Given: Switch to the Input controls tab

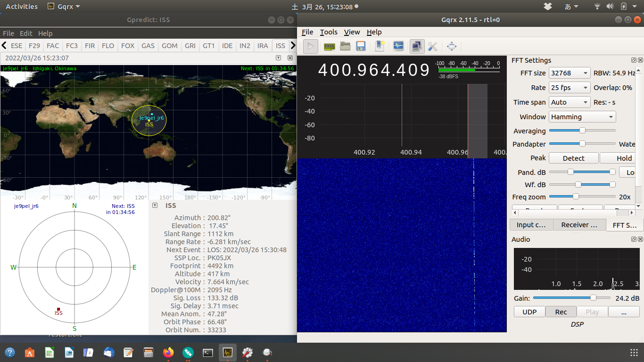Looking at the screenshot, I should 531,225.
